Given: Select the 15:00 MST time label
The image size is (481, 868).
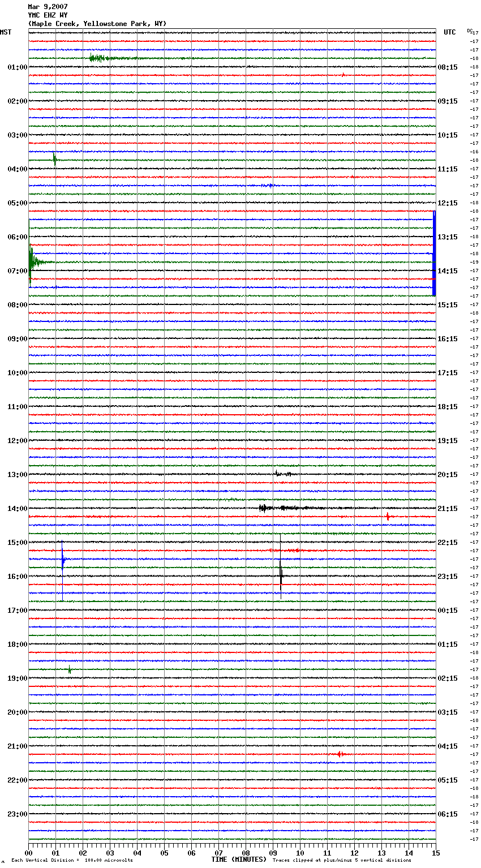Looking at the screenshot, I should (x=18, y=543).
